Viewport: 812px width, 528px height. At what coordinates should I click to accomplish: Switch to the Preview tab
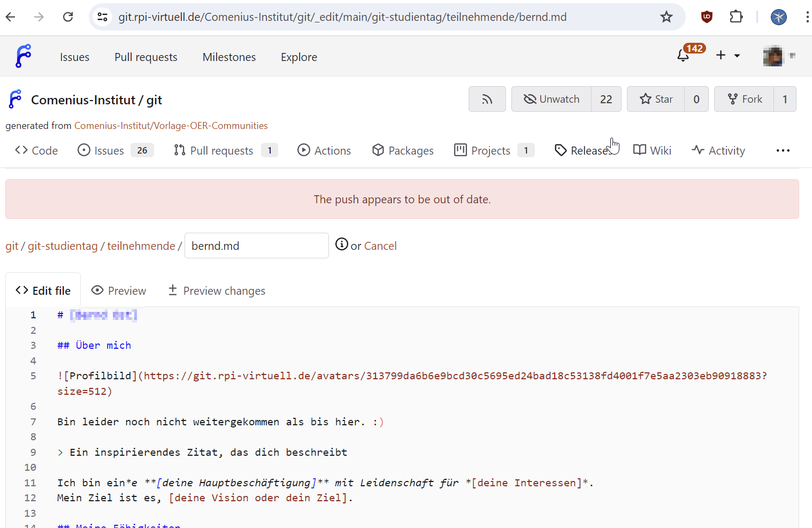pos(119,290)
